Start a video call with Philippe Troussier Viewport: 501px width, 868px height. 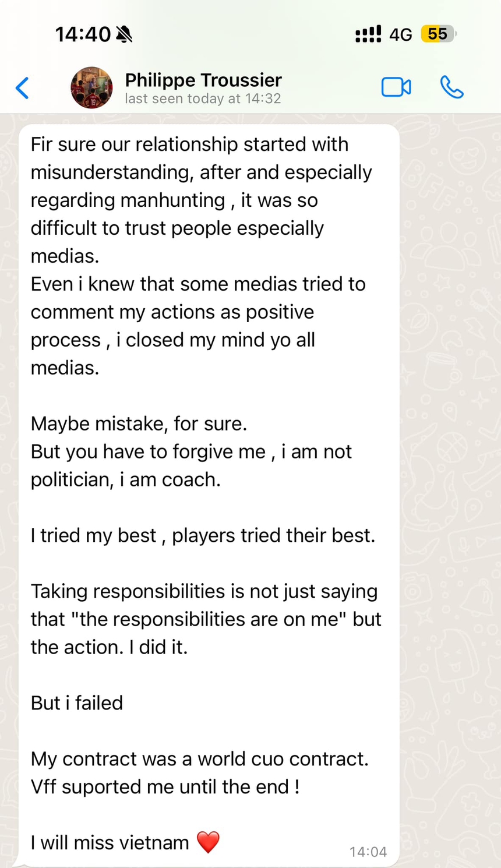tap(396, 87)
